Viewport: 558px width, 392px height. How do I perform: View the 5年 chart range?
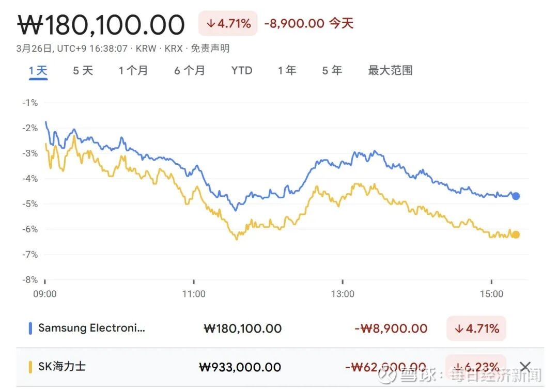click(x=332, y=70)
